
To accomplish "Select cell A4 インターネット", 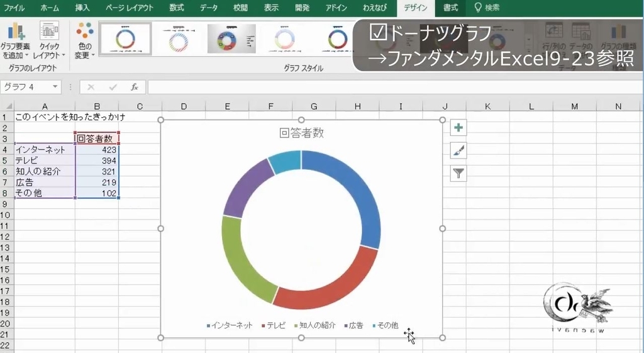I will pyautogui.click(x=45, y=150).
